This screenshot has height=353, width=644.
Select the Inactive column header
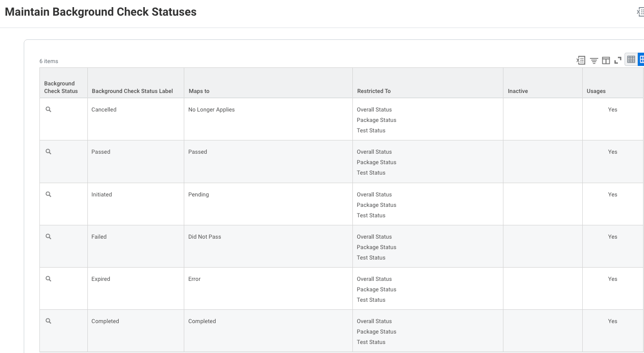[x=518, y=91]
